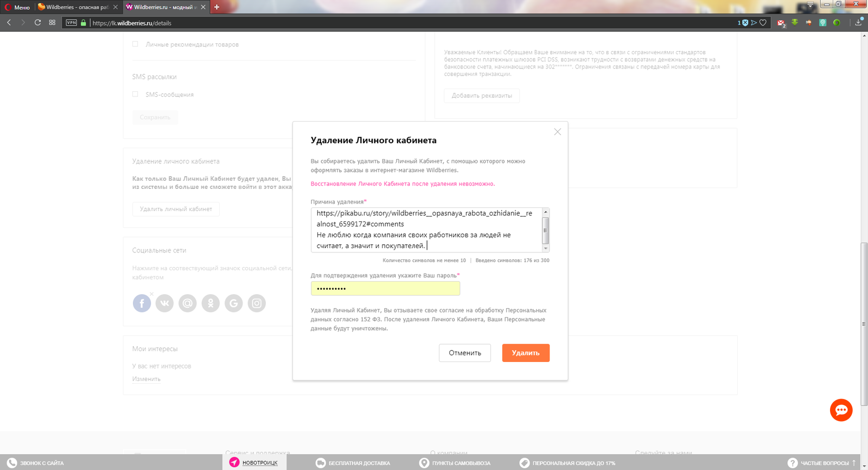Click Звонок с сайта in bottom bar
The width and height of the screenshot is (868, 470).
[x=36, y=463]
